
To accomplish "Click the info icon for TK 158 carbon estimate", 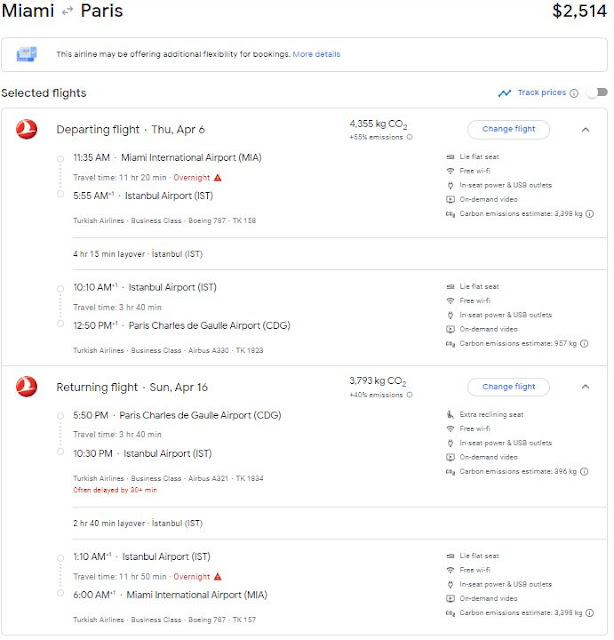I will coord(590,214).
